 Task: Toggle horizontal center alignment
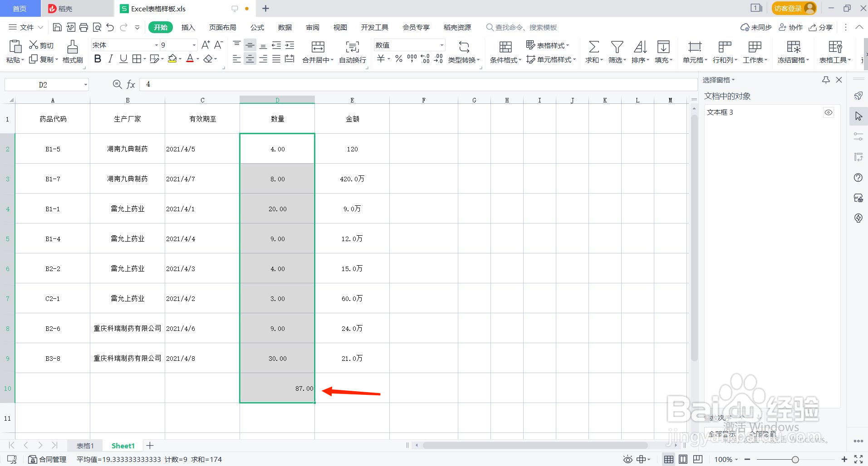tap(250, 59)
